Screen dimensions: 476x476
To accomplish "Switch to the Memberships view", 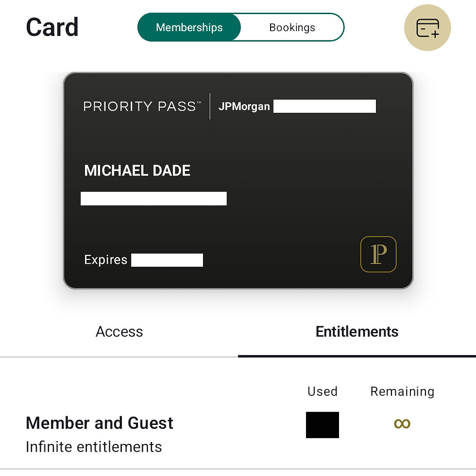I will [189, 27].
